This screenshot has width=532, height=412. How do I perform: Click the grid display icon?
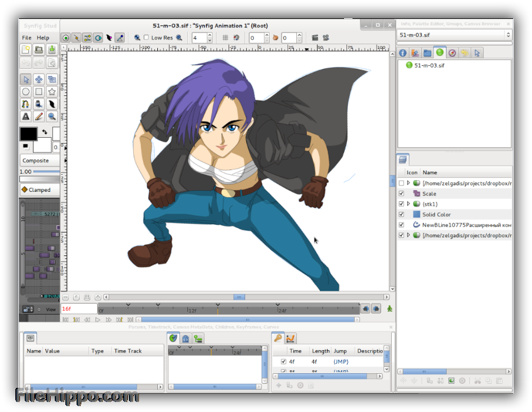pos(225,38)
